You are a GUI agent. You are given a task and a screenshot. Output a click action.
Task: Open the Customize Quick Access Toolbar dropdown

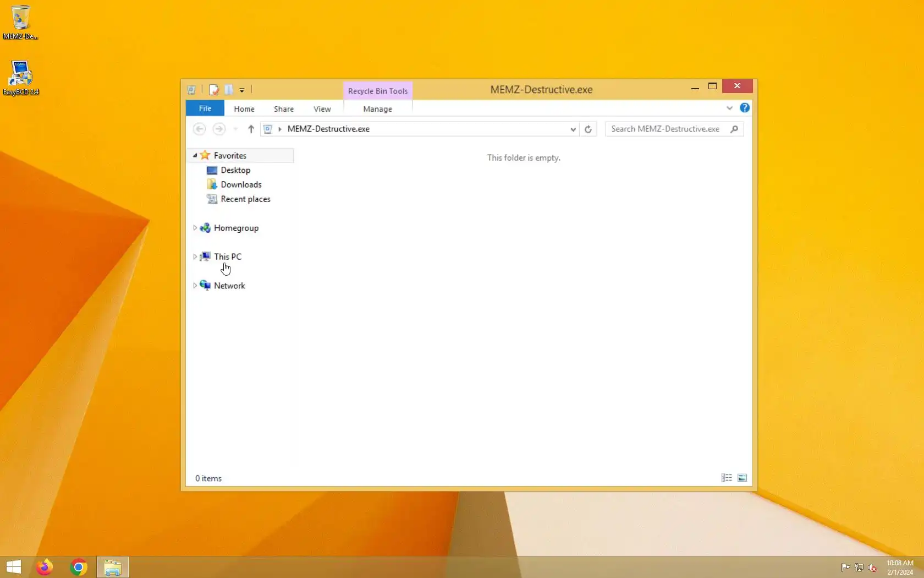tap(242, 90)
